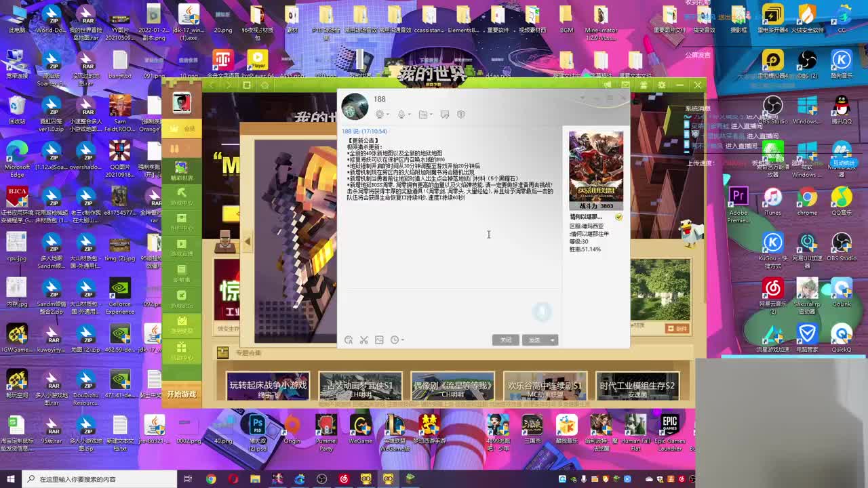Image resolution: width=868 pixels, height=488 pixels.
Task: Insert an image into the chat message
Action: 378,338
